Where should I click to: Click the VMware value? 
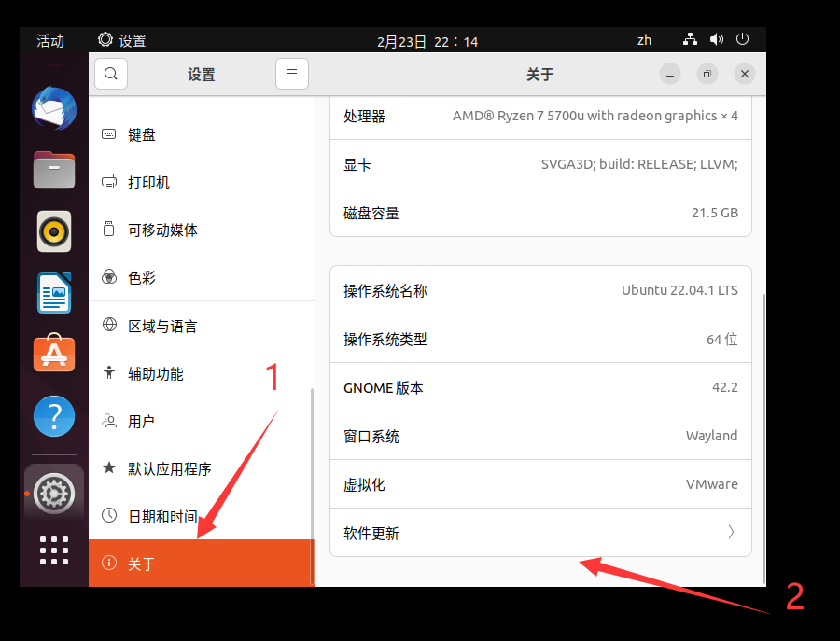712,484
